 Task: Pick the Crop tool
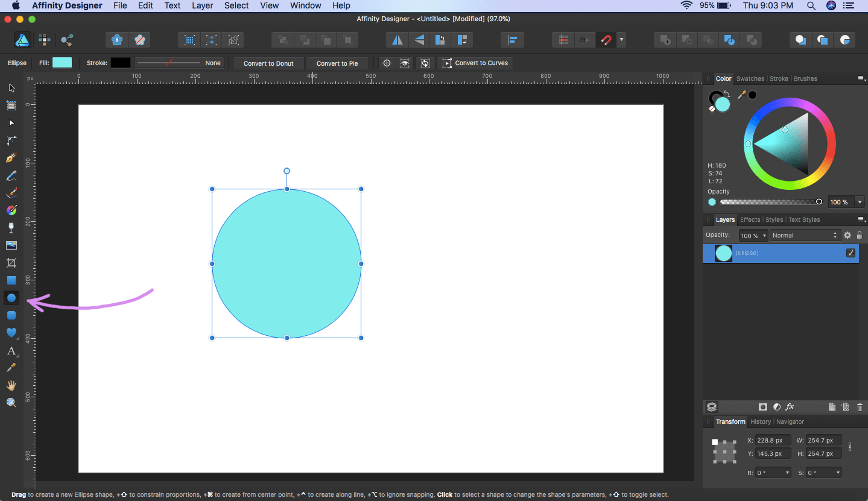click(11, 263)
